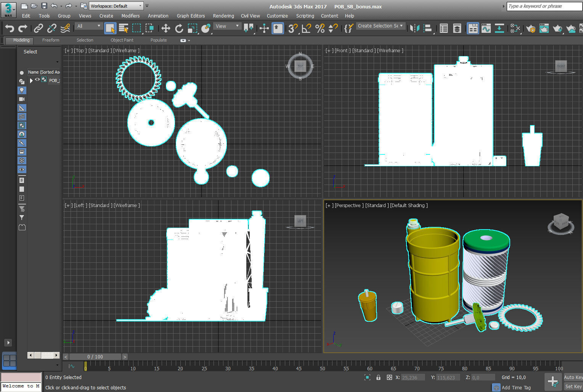Open the Undo history dropdown arrow
Viewport: 583px width, 392px height.
point(61,6)
